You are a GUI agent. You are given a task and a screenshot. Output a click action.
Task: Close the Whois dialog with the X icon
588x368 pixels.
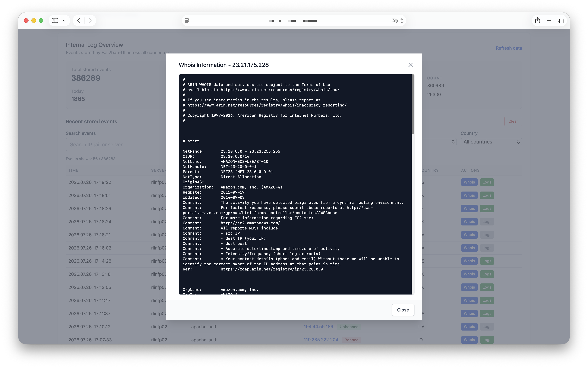coord(410,65)
